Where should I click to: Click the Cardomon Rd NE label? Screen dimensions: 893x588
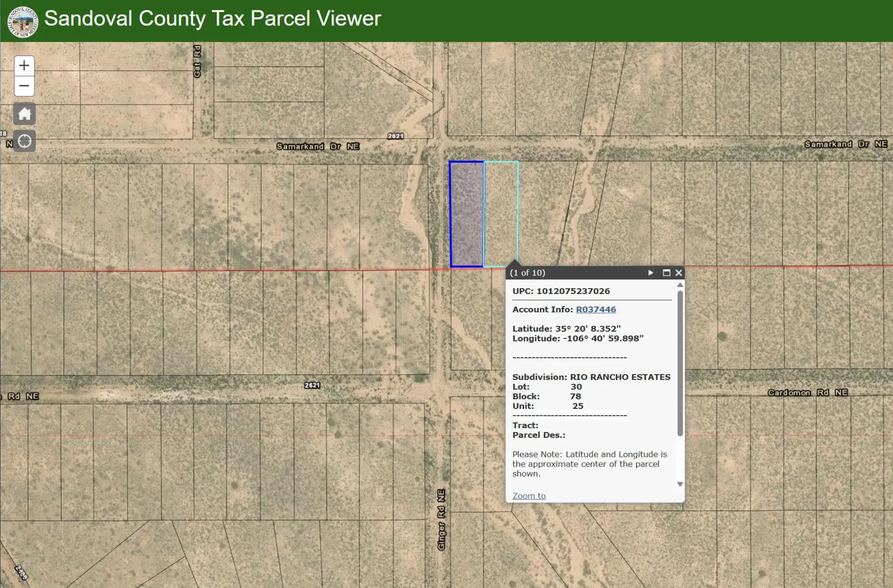point(808,393)
